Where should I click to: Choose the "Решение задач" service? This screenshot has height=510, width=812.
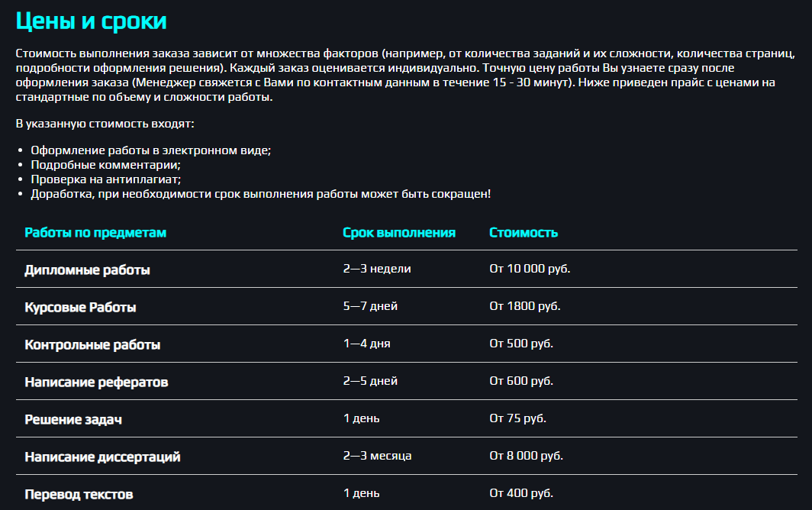coord(73,419)
